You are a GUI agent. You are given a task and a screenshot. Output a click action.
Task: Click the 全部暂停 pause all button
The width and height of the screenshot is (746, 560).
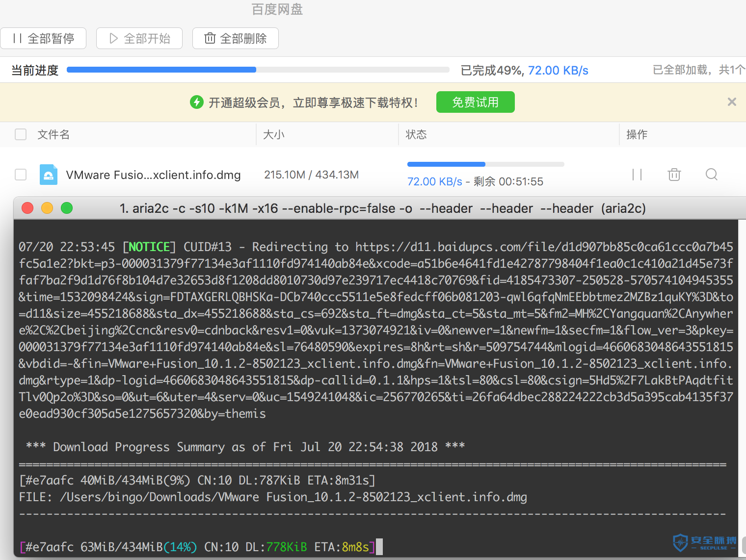[43, 38]
